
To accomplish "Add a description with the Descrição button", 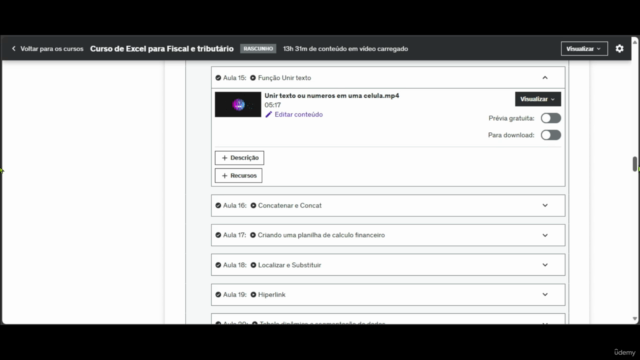I will click(x=239, y=158).
